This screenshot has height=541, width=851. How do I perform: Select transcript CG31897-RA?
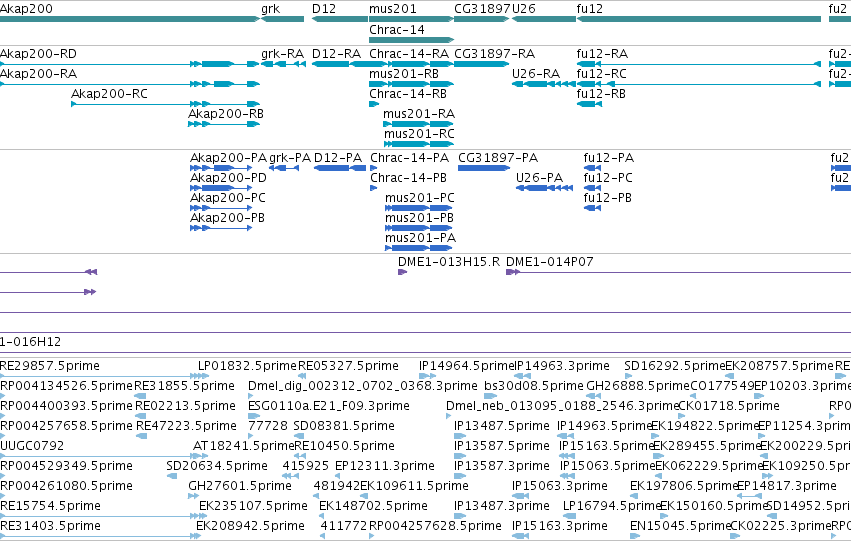coord(494,54)
